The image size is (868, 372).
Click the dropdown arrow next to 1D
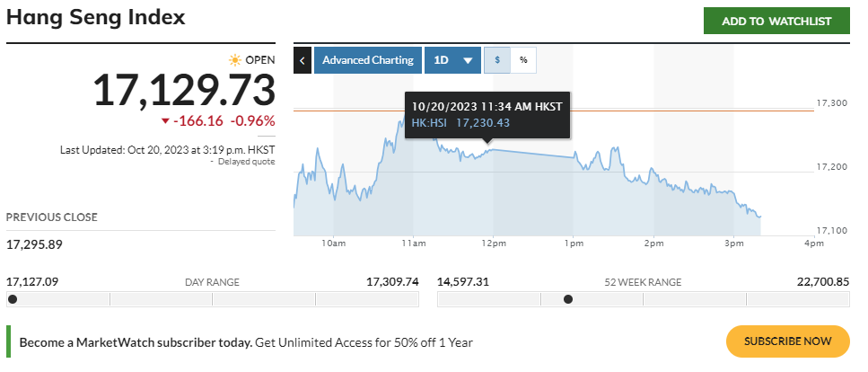click(468, 61)
